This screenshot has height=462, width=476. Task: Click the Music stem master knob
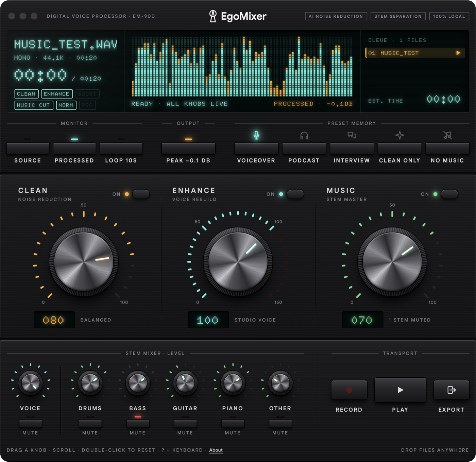point(392,262)
